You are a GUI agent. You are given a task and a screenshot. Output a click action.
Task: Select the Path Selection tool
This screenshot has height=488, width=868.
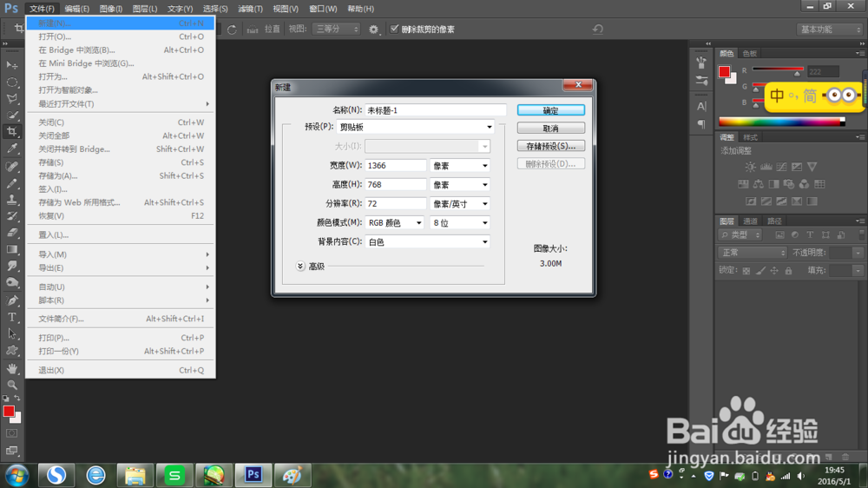click(x=11, y=334)
